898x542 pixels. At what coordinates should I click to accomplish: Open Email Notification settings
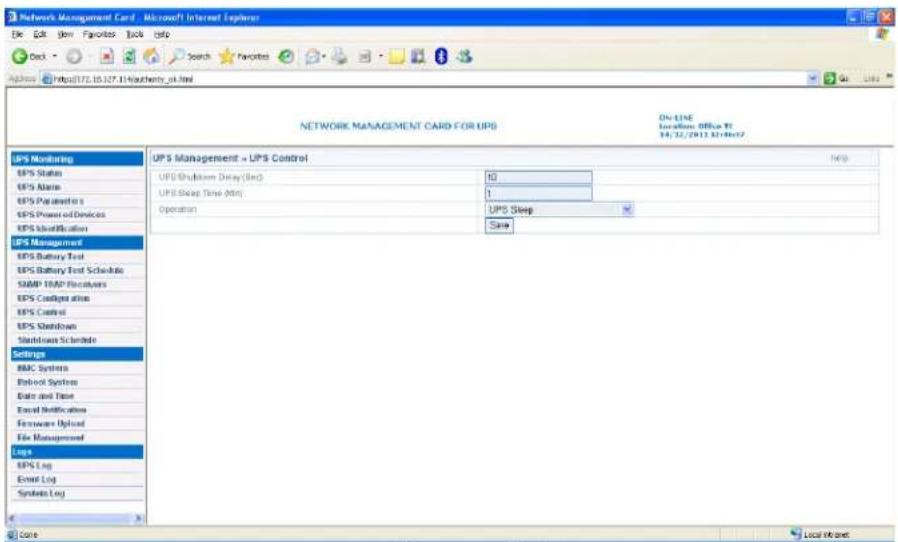click(52, 410)
